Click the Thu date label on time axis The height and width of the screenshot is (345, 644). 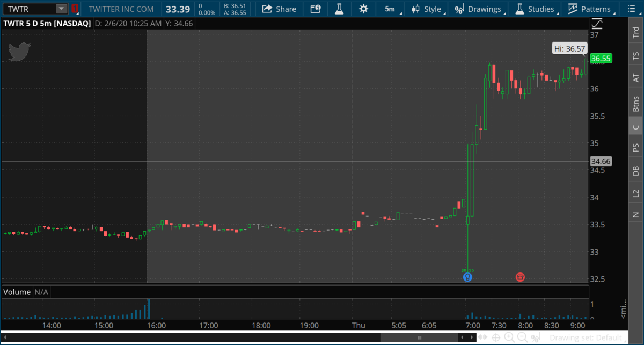[358, 326]
